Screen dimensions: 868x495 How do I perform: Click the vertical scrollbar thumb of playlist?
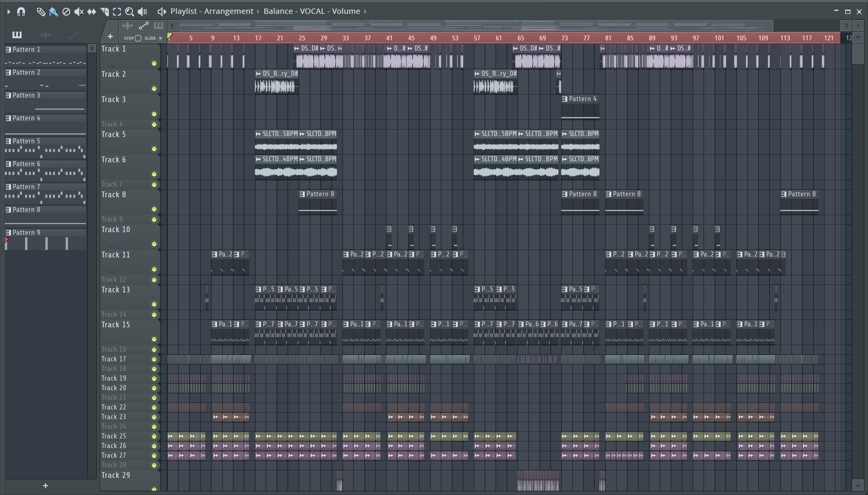(x=858, y=54)
